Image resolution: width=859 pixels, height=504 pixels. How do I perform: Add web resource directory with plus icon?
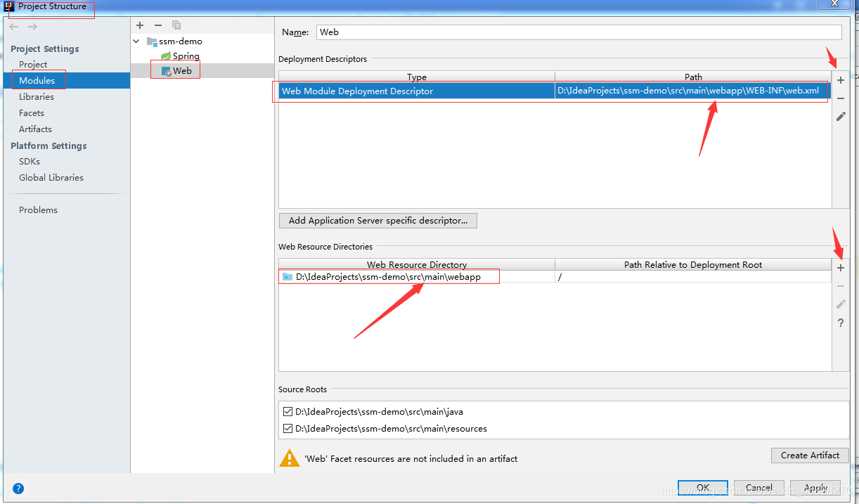pyautogui.click(x=841, y=267)
